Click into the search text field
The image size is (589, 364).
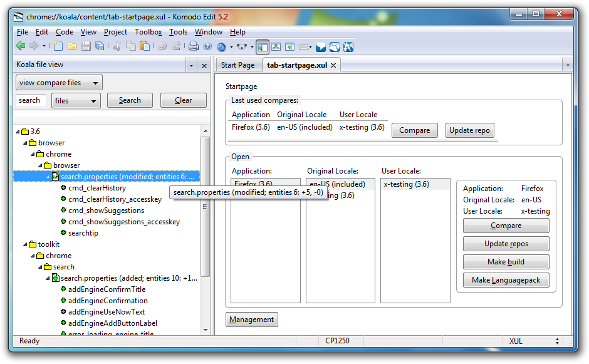pyautogui.click(x=31, y=100)
